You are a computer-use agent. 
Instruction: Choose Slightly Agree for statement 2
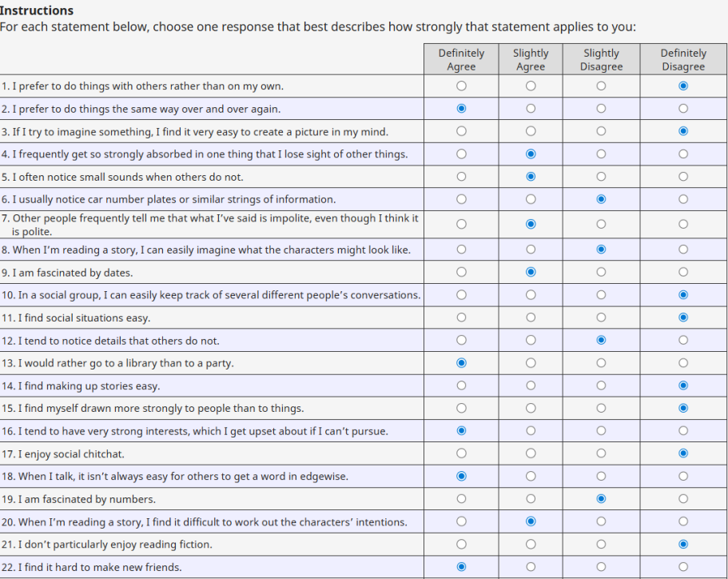tap(531, 109)
